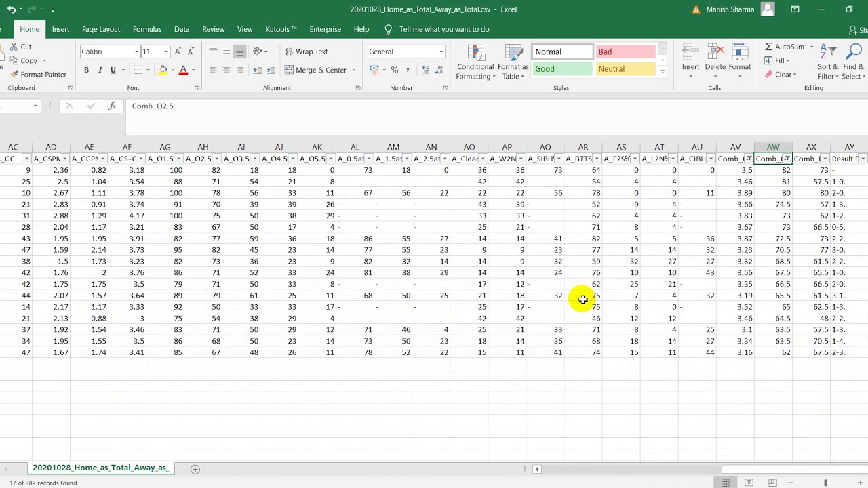Switch to the Formulas tab

point(147,29)
